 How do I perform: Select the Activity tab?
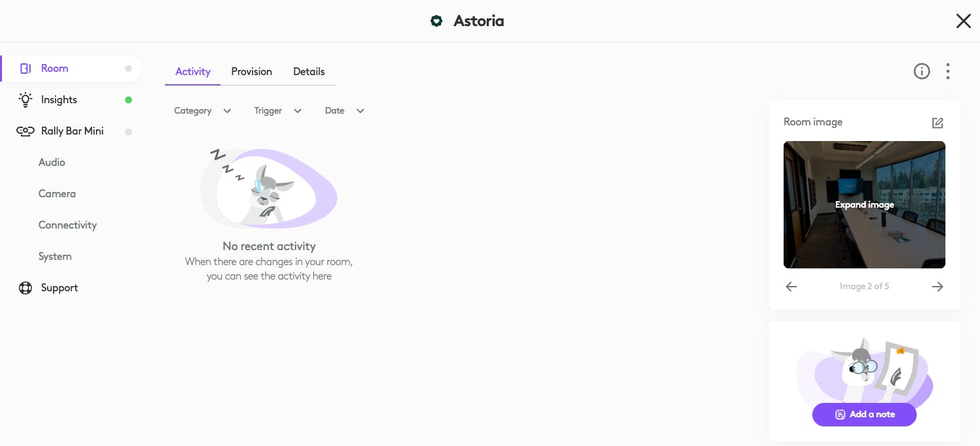(x=192, y=72)
